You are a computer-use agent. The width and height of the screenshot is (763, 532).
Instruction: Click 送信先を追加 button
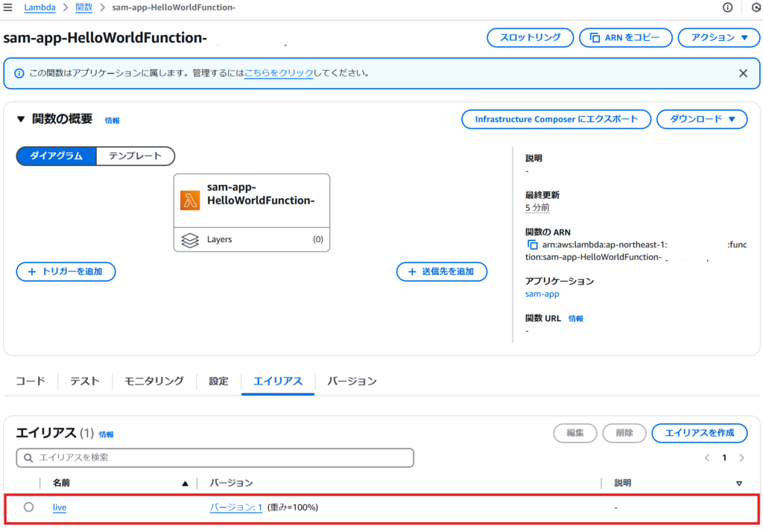(x=441, y=272)
